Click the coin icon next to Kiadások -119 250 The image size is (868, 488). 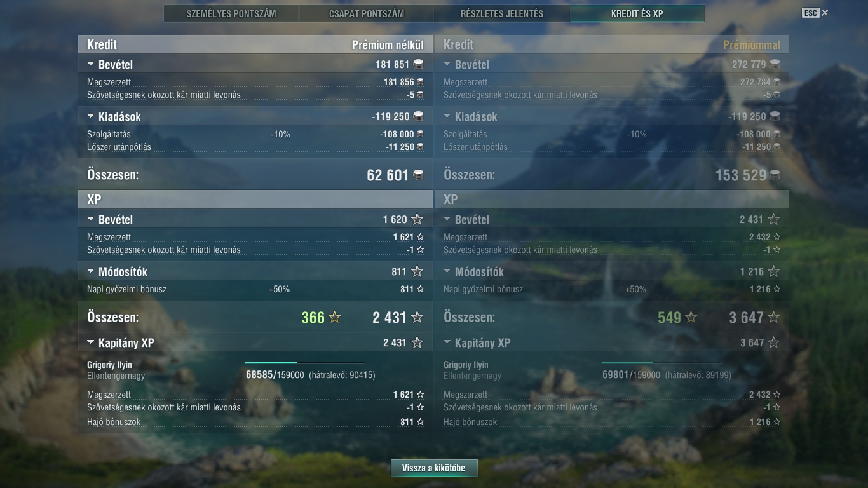(x=418, y=116)
